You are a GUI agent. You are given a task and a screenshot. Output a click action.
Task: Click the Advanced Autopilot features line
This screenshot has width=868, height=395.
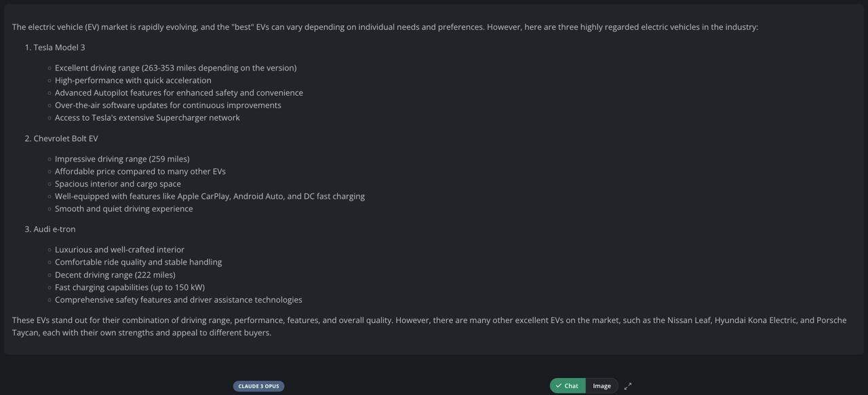pos(178,93)
